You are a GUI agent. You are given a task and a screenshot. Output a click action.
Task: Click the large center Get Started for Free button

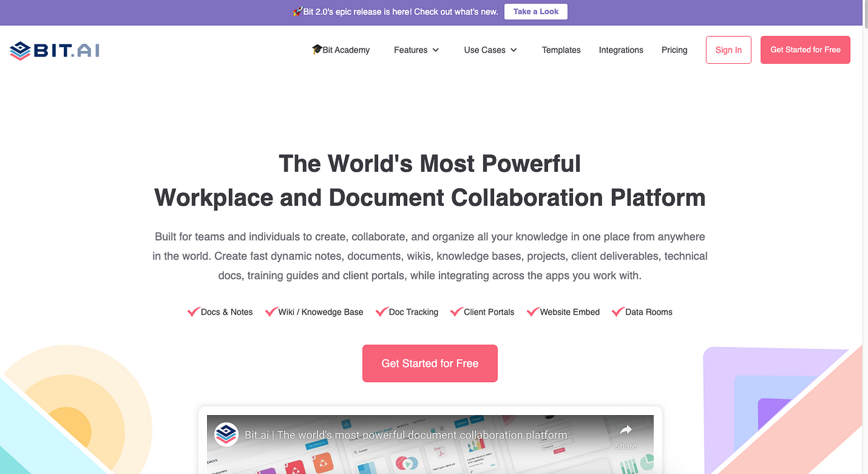click(430, 364)
